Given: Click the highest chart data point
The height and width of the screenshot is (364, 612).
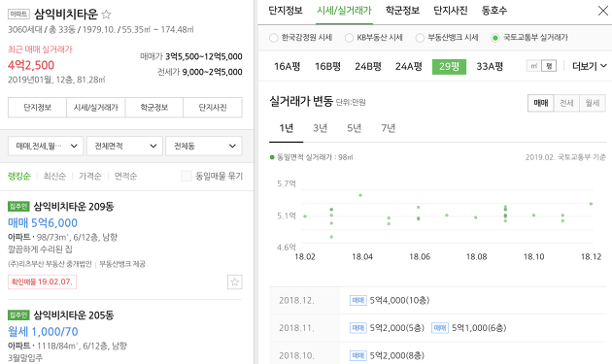Looking at the screenshot, I should [x=360, y=195].
